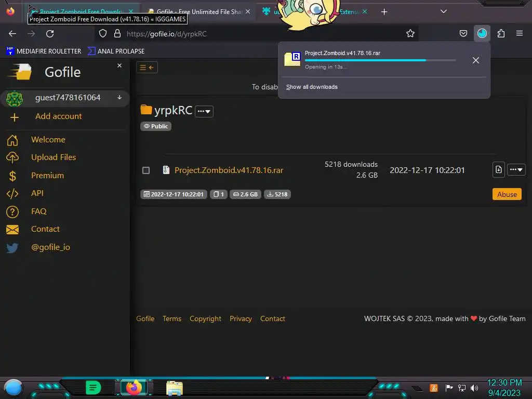Open the file row options dropdown
Screen dimensions: 532x399
pos(516,170)
